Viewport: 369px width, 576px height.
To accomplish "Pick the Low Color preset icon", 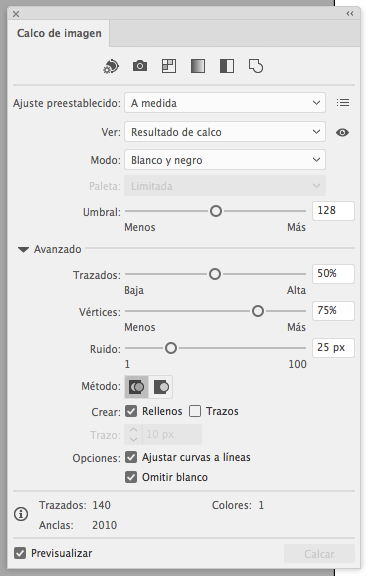I will 169,66.
